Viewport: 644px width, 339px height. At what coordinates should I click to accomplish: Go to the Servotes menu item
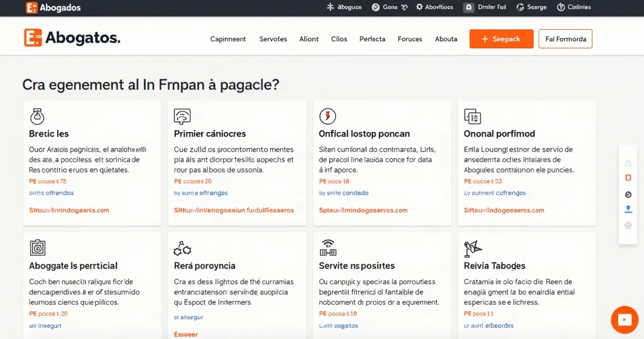click(x=273, y=39)
